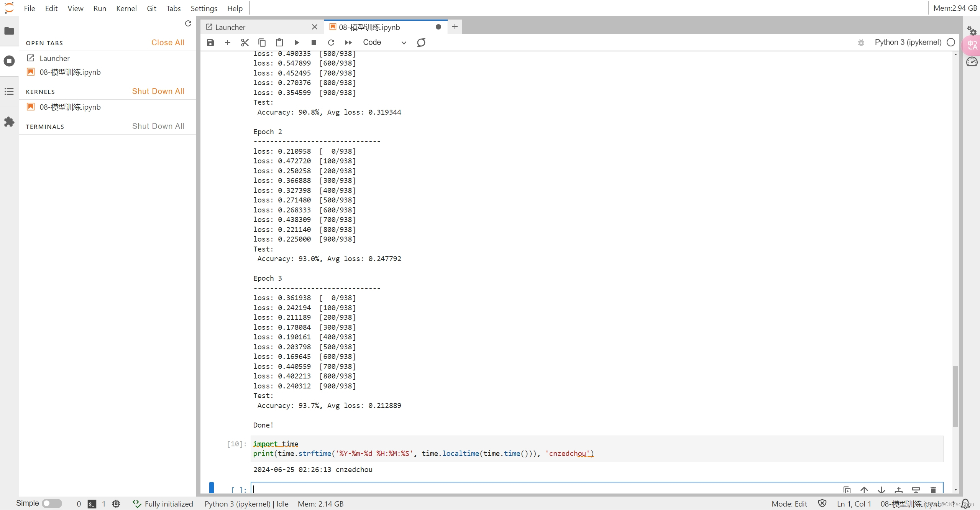Open the table of contents sidebar
The height and width of the screenshot is (510, 980).
(9, 92)
